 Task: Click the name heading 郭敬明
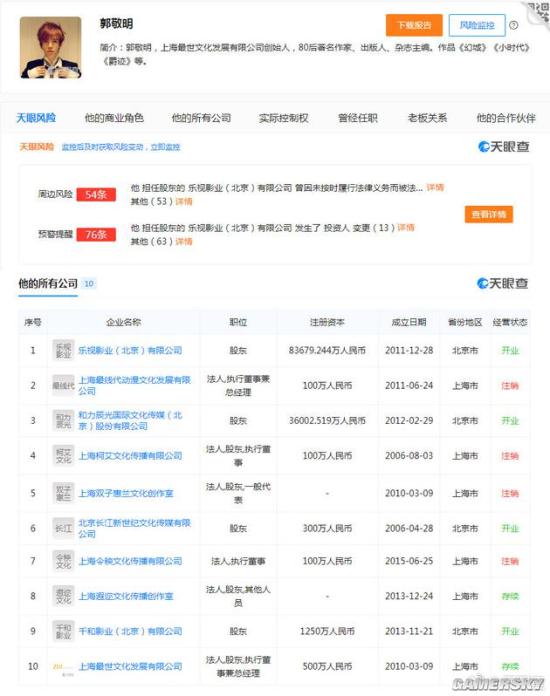116,24
